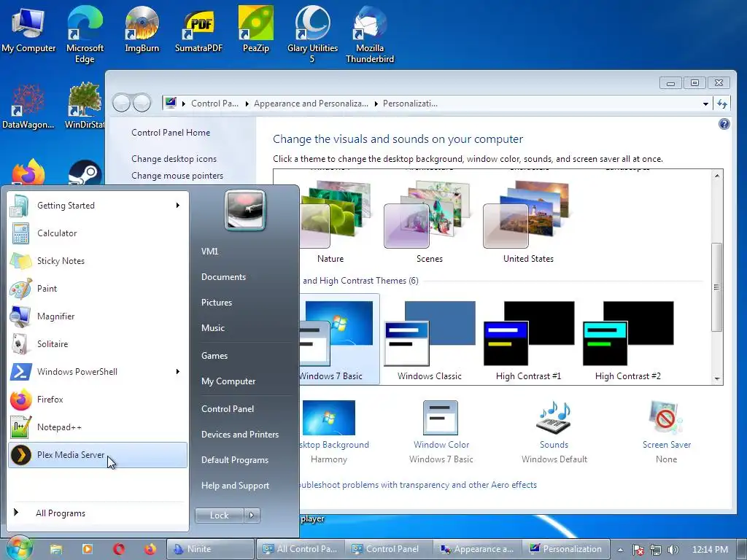This screenshot has width=747, height=560.
Task: Click the Lock button
Action: click(219, 516)
